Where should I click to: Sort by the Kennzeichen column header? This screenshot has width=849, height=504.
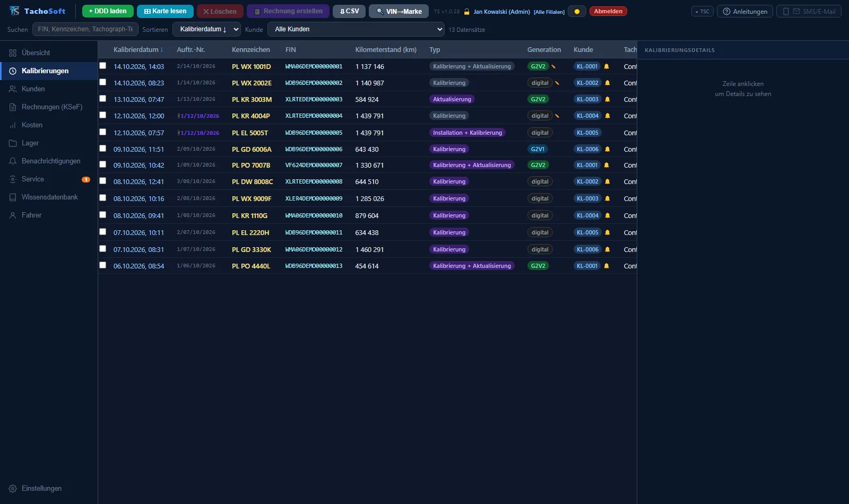point(251,49)
